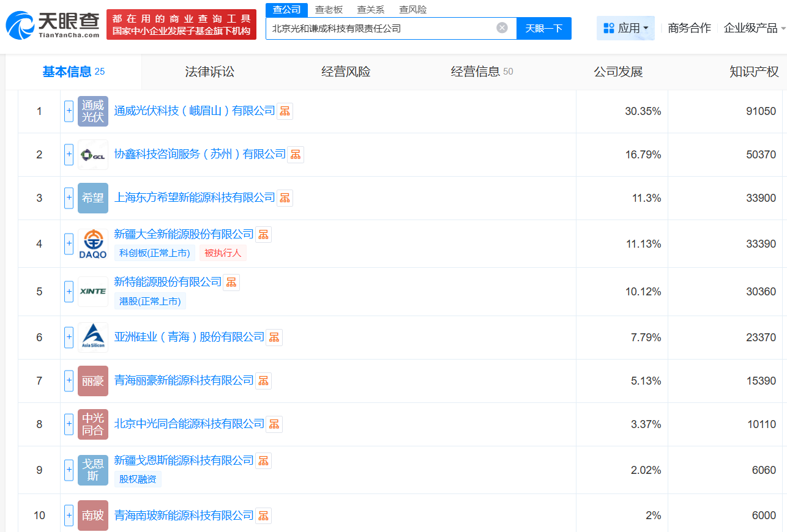Open structure icon beside 上海东方希望新能源

coord(285,198)
